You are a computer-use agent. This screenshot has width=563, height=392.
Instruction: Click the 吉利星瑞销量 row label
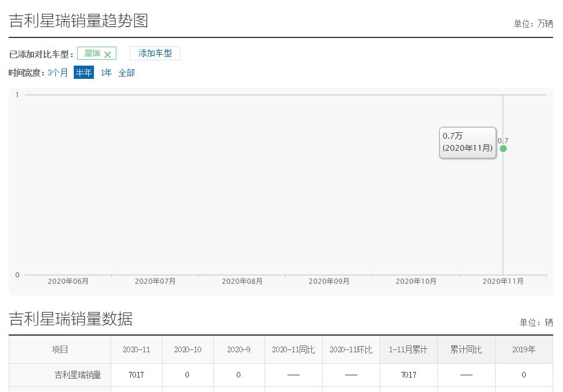click(78, 375)
